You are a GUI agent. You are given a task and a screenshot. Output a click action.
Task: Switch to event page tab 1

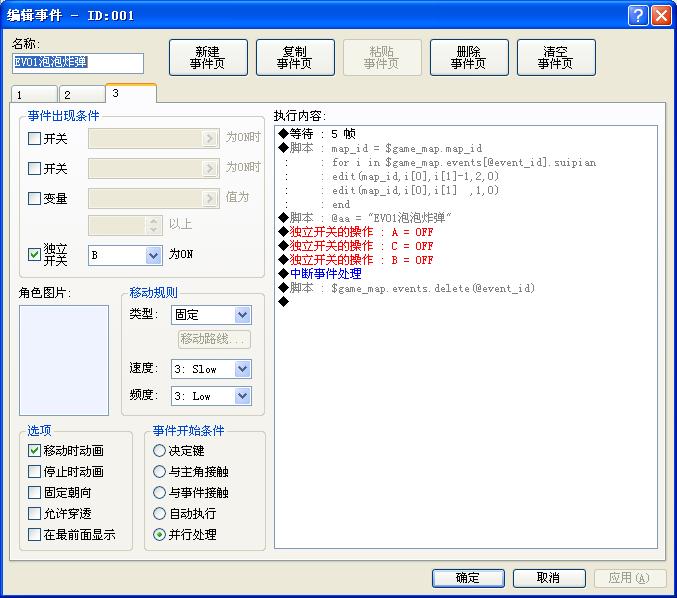[x=34, y=95]
